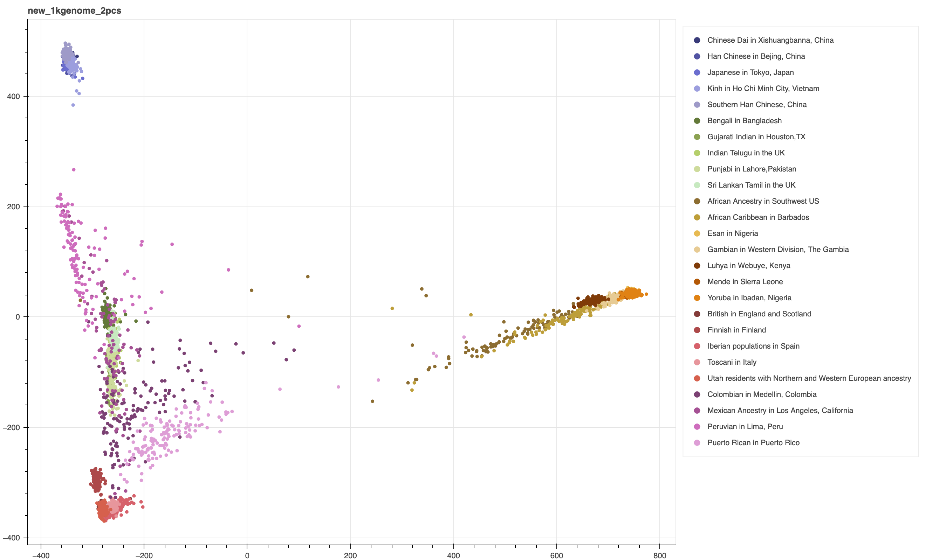Click the Yoruba in Ibadan legend marker
Viewport: 946px width, 560px height.
(x=697, y=298)
